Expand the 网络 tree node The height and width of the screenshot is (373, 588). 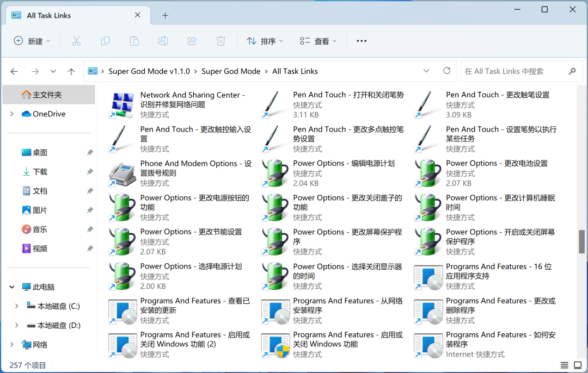pyautogui.click(x=12, y=345)
